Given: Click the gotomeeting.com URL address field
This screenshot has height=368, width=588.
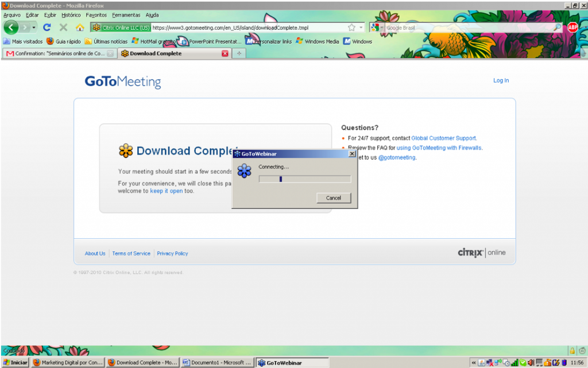Looking at the screenshot, I should pos(248,28).
